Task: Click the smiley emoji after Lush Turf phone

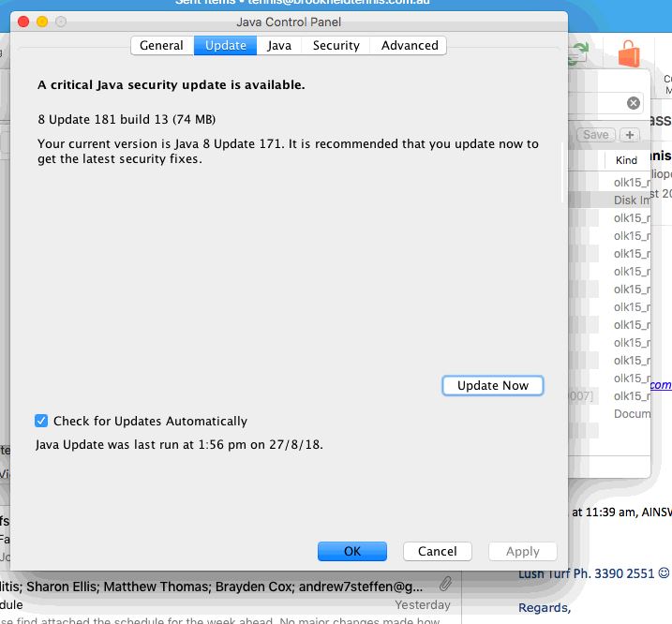Action: pyautogui.click(x=664, y=572)
